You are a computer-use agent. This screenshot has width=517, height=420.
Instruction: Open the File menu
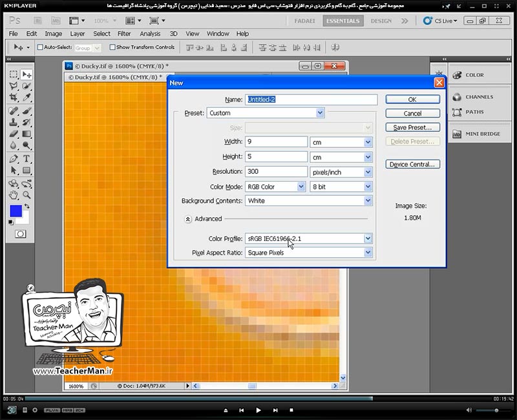[x=13, y=34]
